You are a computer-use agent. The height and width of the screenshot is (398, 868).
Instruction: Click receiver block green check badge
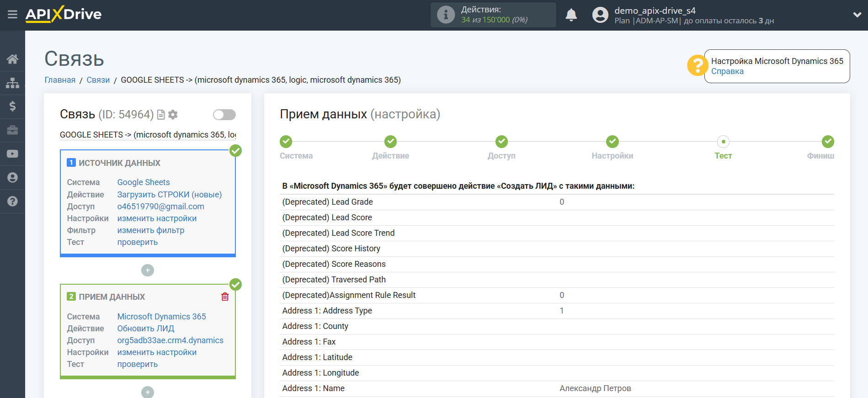[x=235, y=285]
